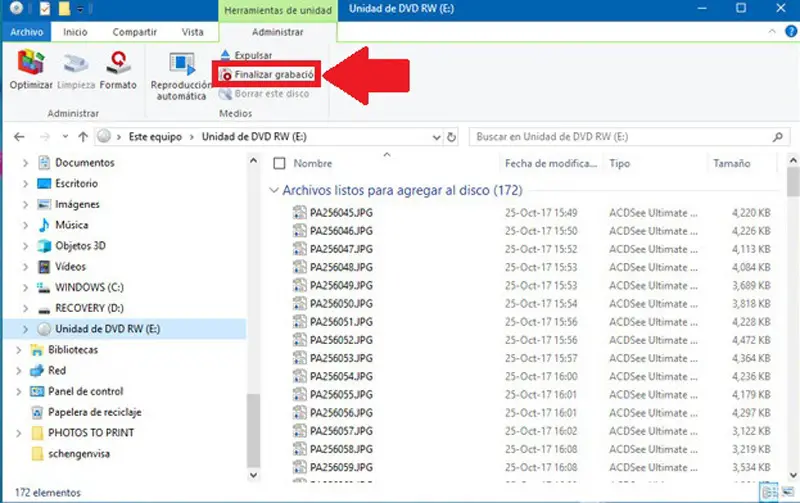
Task: Select Vídeos in the navigation pane
Action: (x=70, y=267)
